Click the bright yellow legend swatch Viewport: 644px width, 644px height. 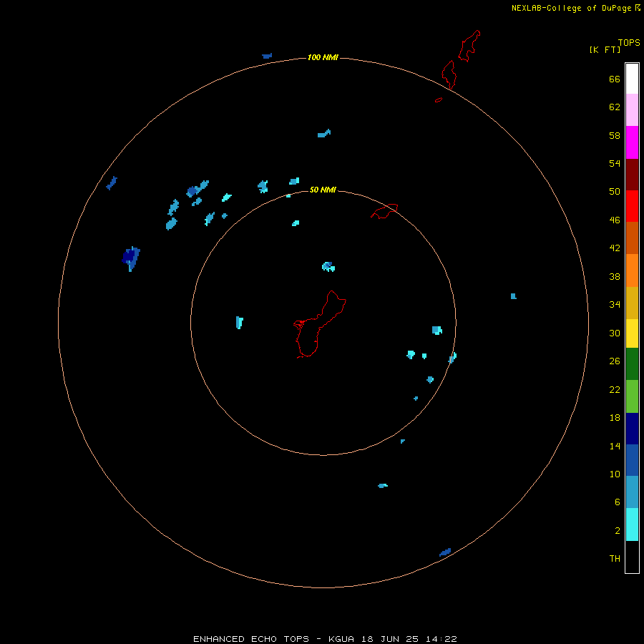[x=632, y=333]
